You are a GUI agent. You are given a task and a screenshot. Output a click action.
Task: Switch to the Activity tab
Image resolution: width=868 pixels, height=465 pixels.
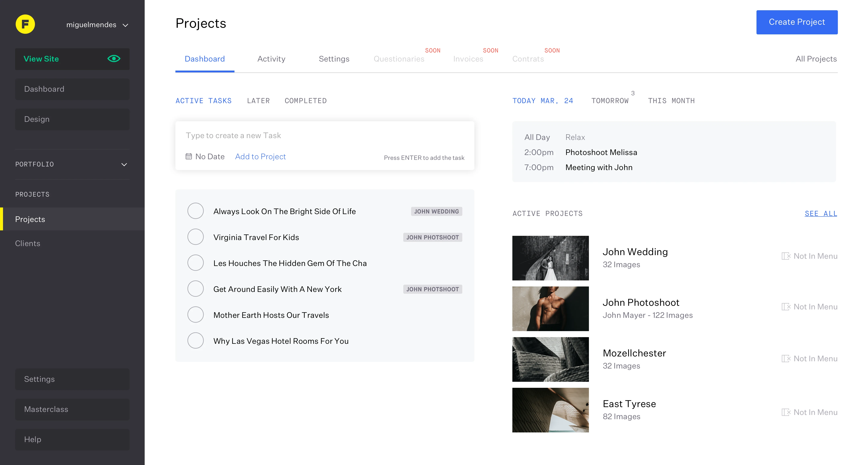tap(271, 59)
